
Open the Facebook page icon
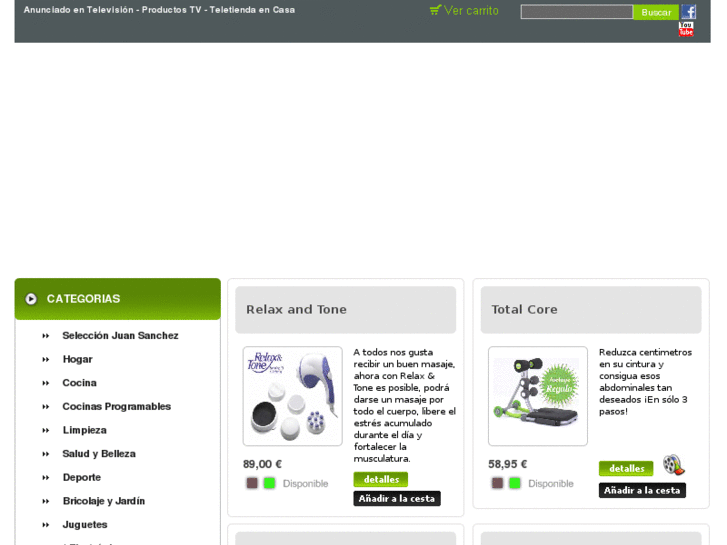[688, 12]
